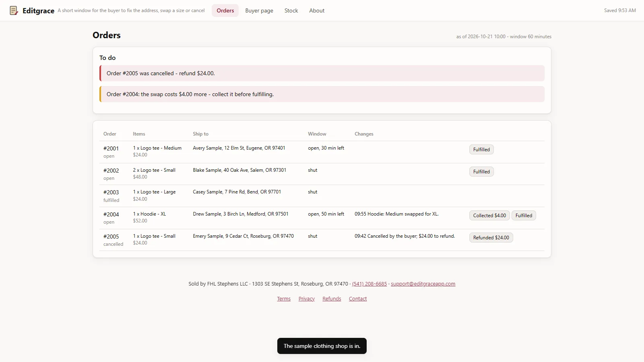Select the order #2004 swap cost notice
The image size is (644, 362).
[x=322, y=94]
